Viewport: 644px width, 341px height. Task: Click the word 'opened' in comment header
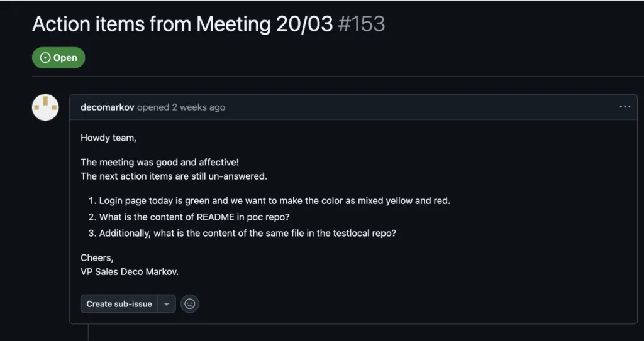pos(153,107)
